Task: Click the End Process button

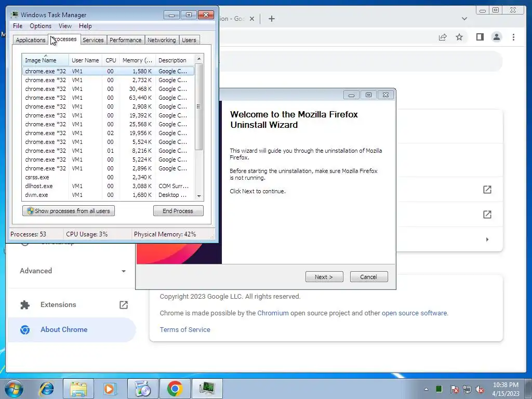Action: click(178, 211)
